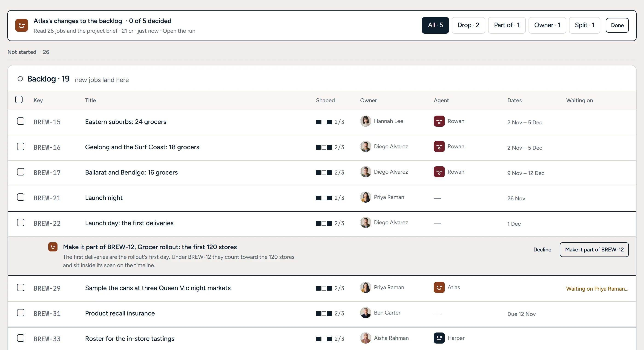This screenshot has height=350, width=644.
Task: Click Diego Alvarez's avatar in BREW-22 row
Action: (x=365, y=222)
